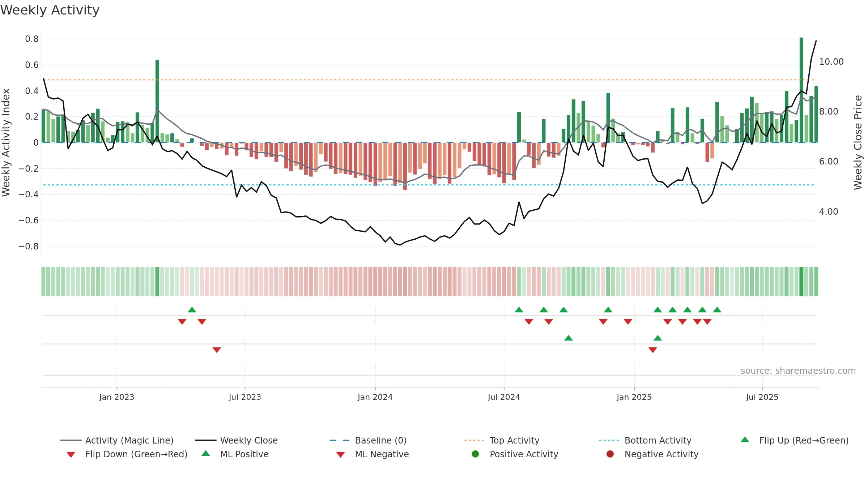Click the Positive Activity green dot icon
This screenshot has height=488, width=868.
pos(475,454)
